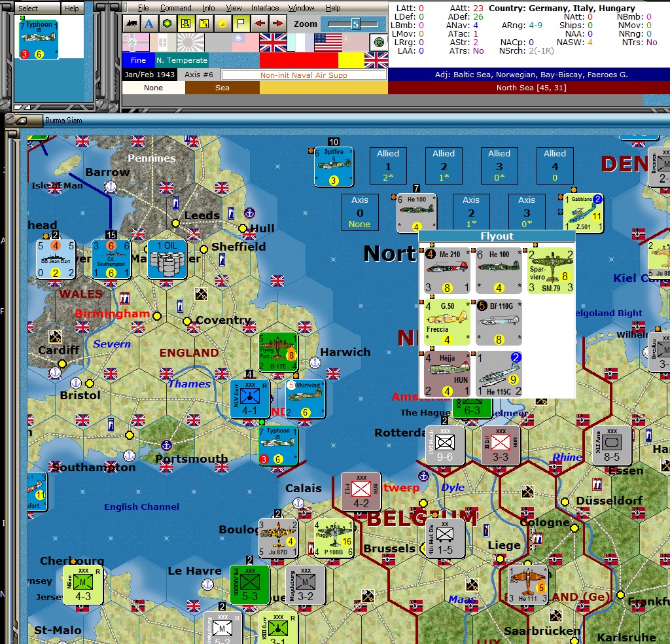
Task: Select the B-17E Flying Fortress unit
Action: click(278, 352)
